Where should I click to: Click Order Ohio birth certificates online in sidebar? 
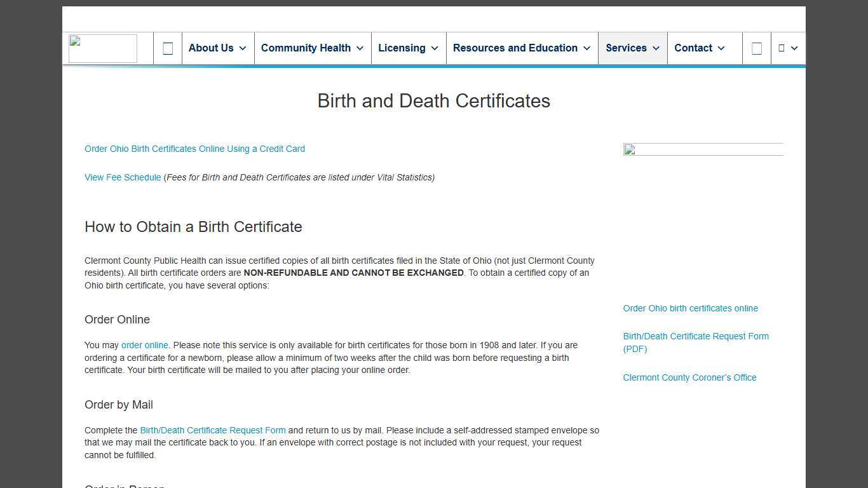[690, 308]
